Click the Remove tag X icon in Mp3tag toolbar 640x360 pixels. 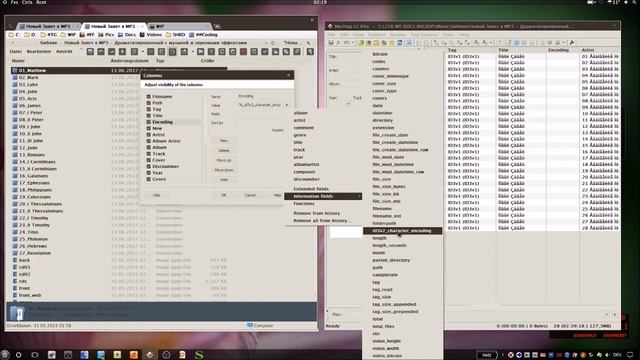click(338, 43)
